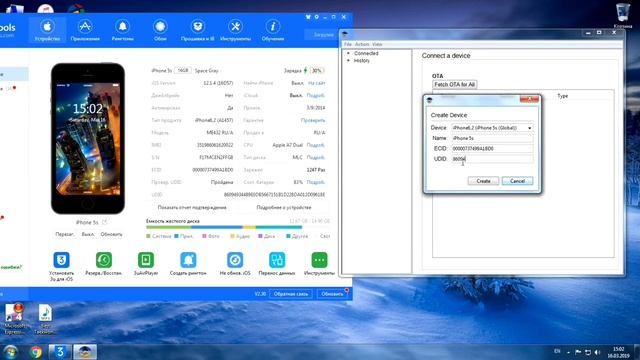640x360 pixels.
Task: Click Обновить button under the phone image
Action: [x=111, y=234]
